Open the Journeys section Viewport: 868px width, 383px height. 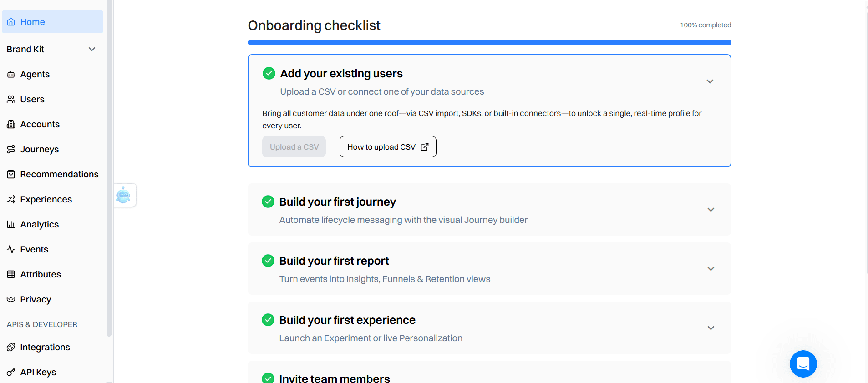click(39, 149)
